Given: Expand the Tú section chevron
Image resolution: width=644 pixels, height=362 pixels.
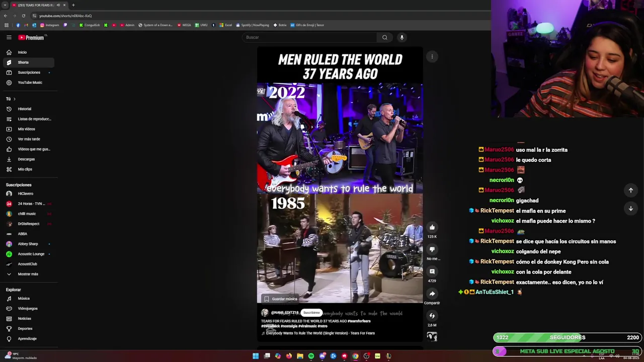Looking at the screenshot, I should click(14, 99).
